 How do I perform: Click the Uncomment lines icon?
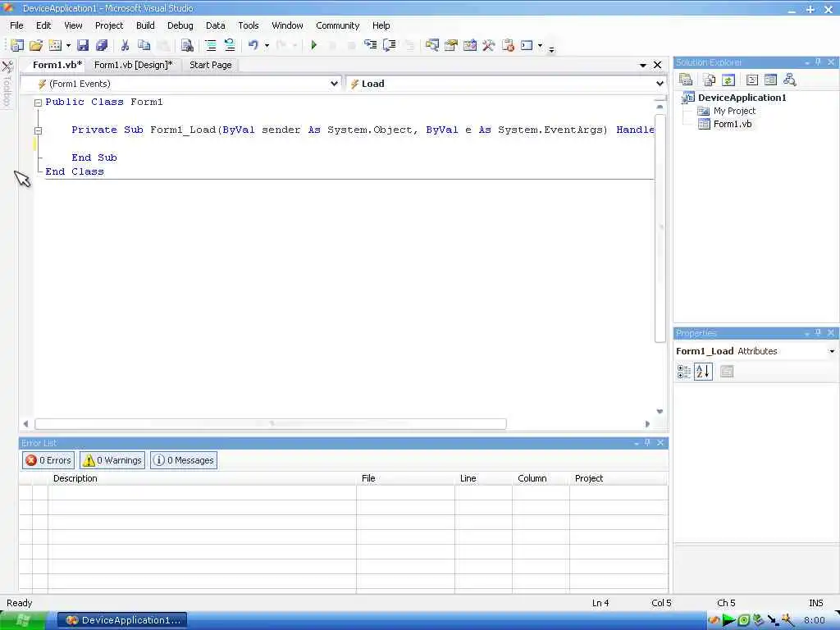pyautogui.click(x=230, y=46)
